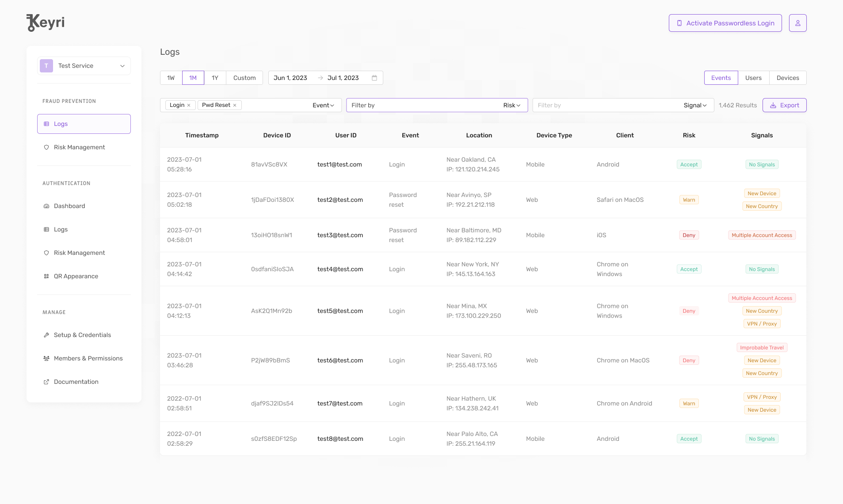Select the Setup & Credentials wrench icon

point(47,335)
